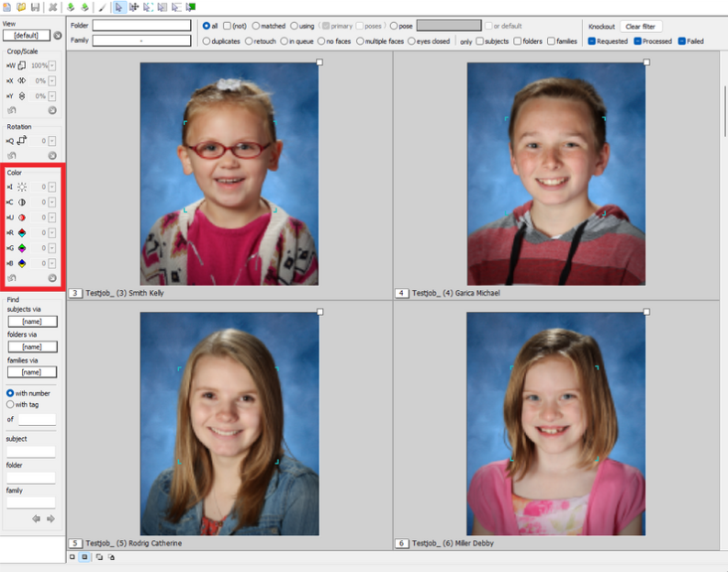Select the 'all' filter radio button
The width and height of the screenshot is (728, 572).
click(207, 26)
